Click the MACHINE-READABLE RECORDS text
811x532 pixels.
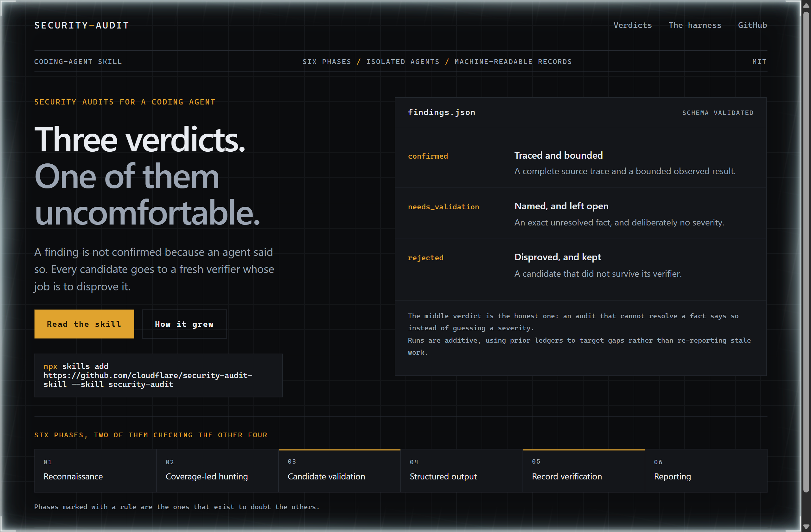(x=513, y=62)
